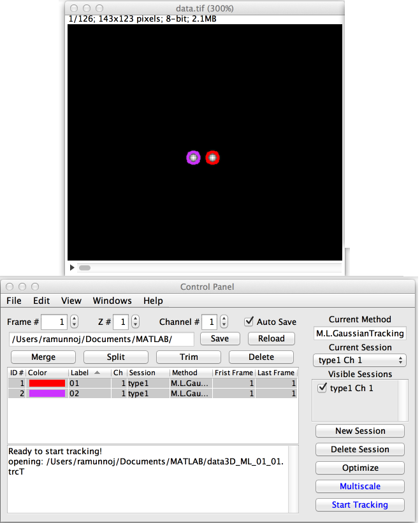Click the Channel # input field
This screenshot has width=420, height=523.
pos(210,322)
